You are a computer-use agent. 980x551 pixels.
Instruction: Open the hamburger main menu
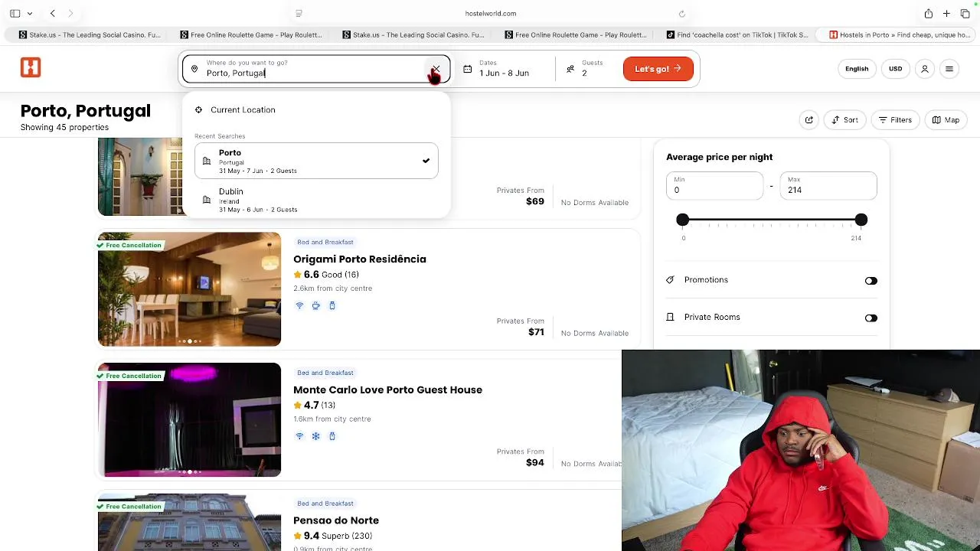click(x=949, y=69)
